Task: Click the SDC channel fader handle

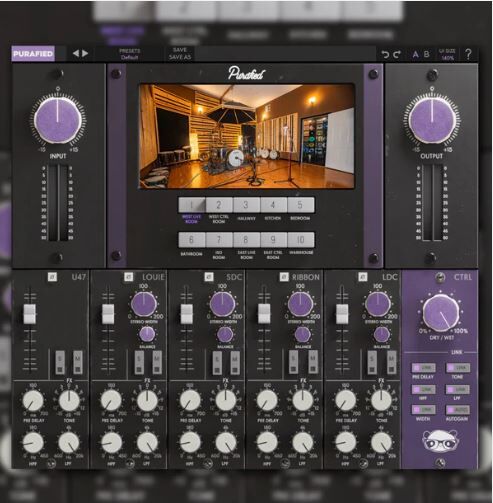Action: coord(187,314)
